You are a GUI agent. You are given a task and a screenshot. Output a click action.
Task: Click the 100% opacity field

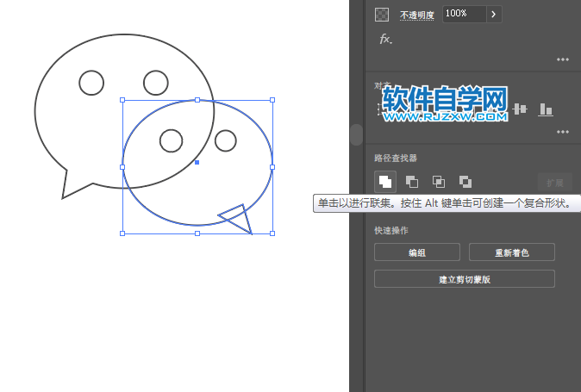click(465, 14)
